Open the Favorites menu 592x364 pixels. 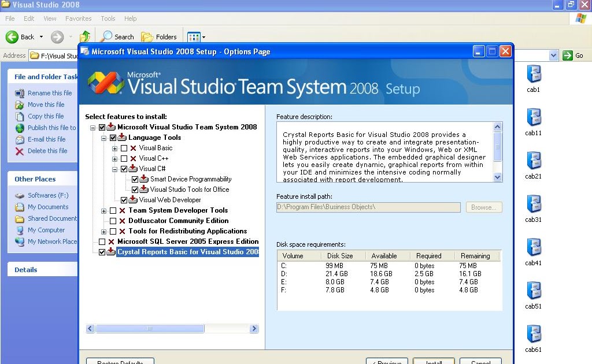(78, 18)
